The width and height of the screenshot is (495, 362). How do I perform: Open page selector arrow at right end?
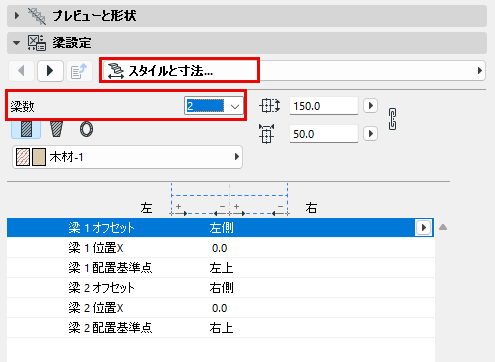pyautogui.click(x=480, y=71)
